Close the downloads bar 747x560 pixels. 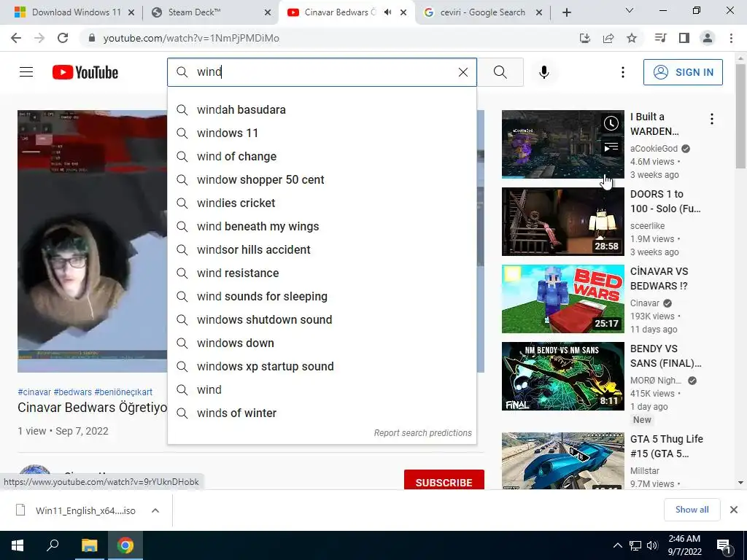[734, 510]
